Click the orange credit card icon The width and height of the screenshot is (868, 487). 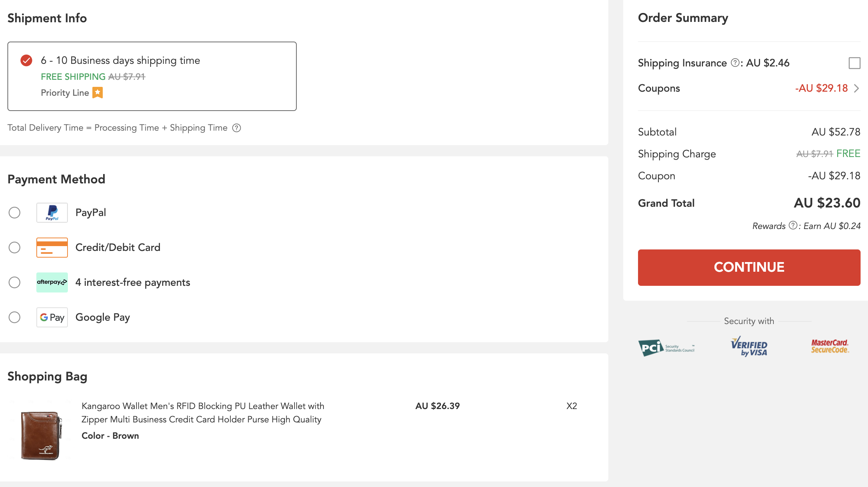pyautogui.click(x=52, y=248)
